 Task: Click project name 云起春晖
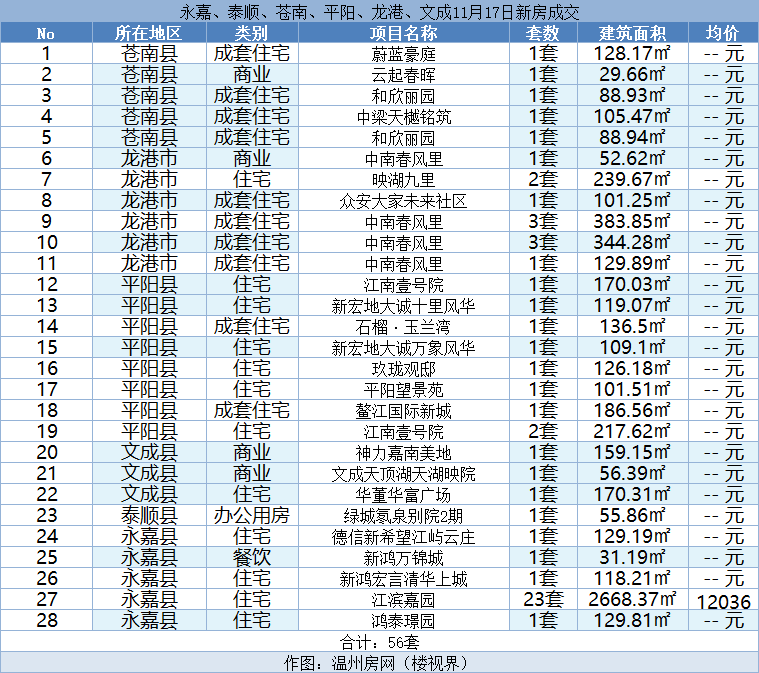tap(403, 75)
